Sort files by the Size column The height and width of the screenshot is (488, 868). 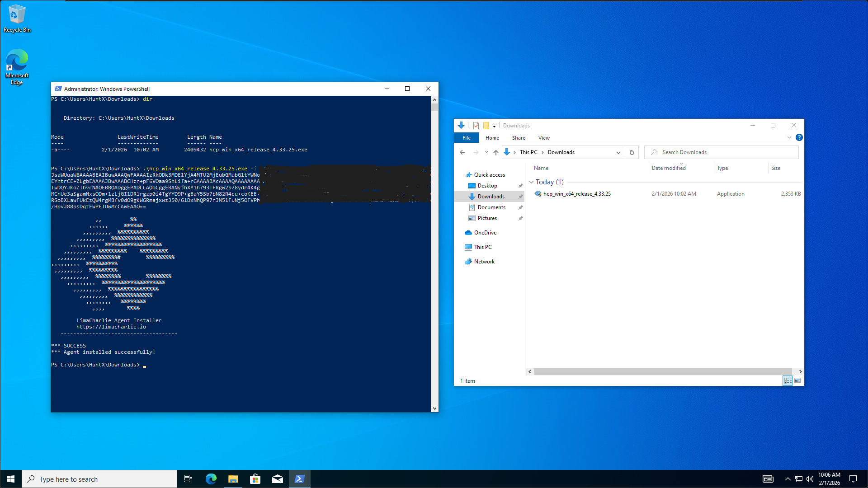click(776, 168)
